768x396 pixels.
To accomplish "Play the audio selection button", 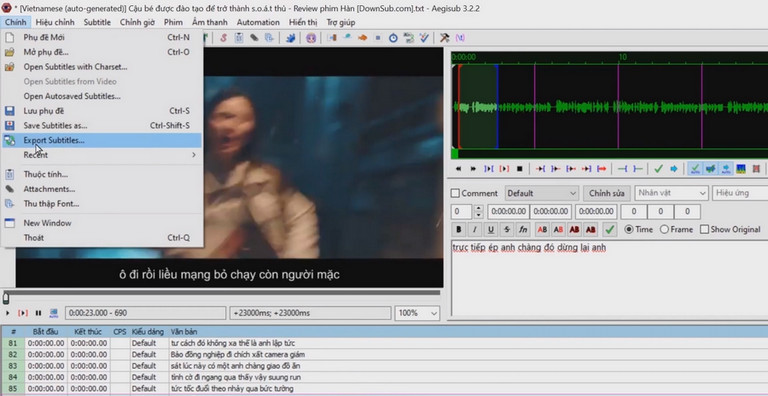I will (489, 169).
